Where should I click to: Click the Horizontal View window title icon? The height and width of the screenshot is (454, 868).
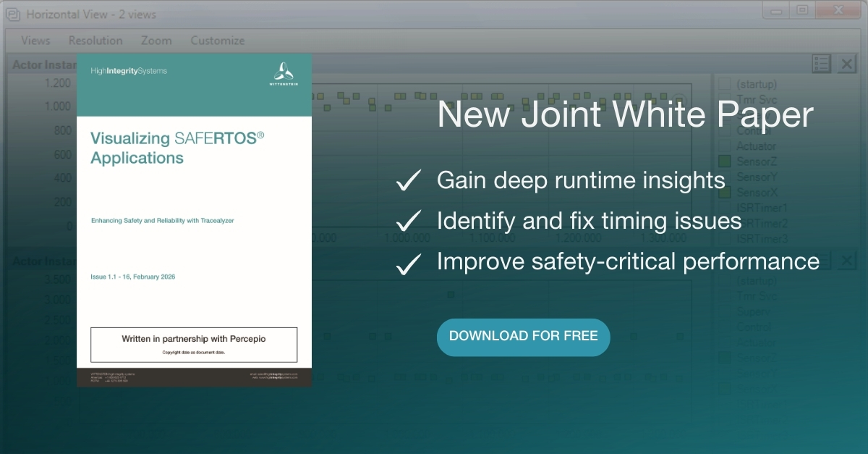12,14
